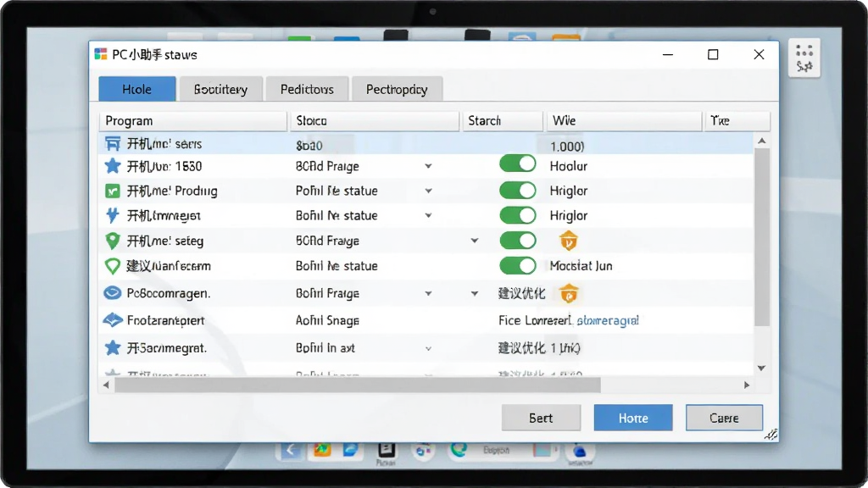Click the orange shield badge beside the 'BOfld Frage' toggle
This screenshot has width=868, height=488.
pyautogui.click(x=569, y=241)
